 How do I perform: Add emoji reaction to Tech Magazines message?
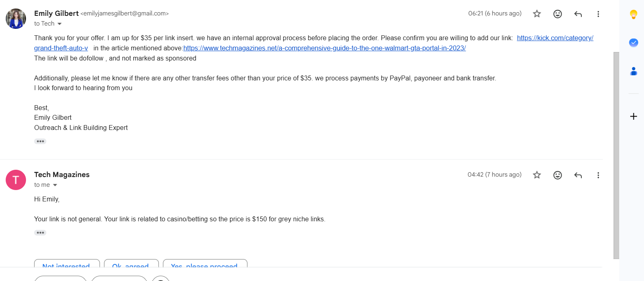[557, 175]
